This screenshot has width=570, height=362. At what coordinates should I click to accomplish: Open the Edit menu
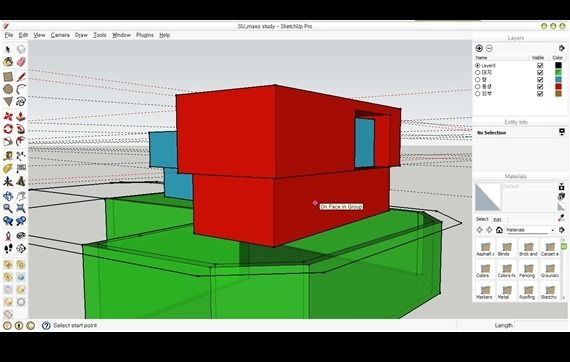pyautogui.click(x=23, y=35)
